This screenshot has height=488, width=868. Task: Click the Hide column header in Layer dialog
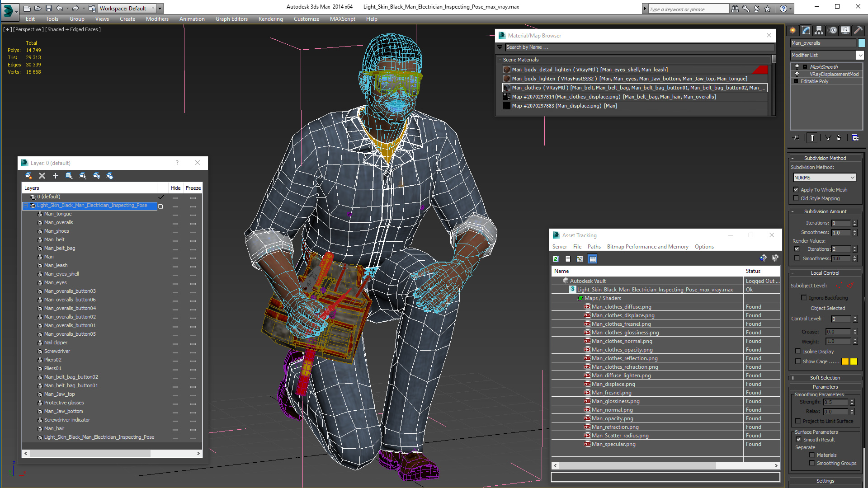(175, 188)
